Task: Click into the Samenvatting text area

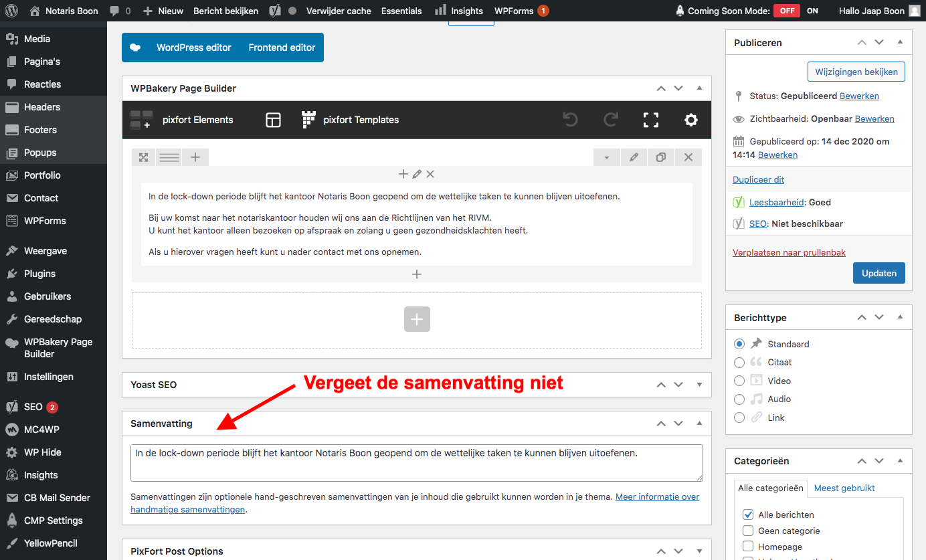Action: 416,463
